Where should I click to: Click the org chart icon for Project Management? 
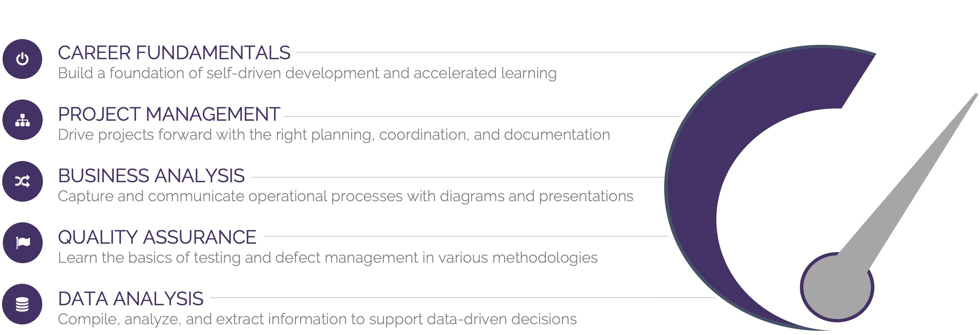23,120
